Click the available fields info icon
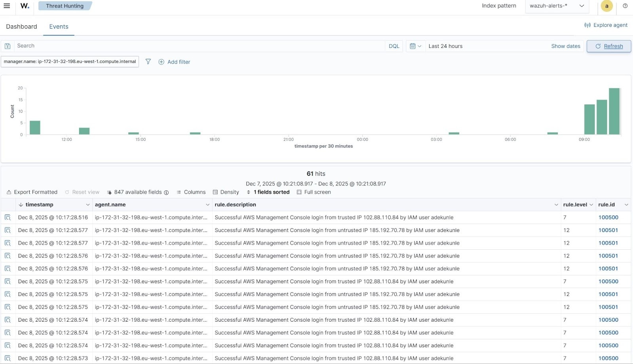Image resolution: width=633 pixels, height=364 pixels. coord(167,192)
